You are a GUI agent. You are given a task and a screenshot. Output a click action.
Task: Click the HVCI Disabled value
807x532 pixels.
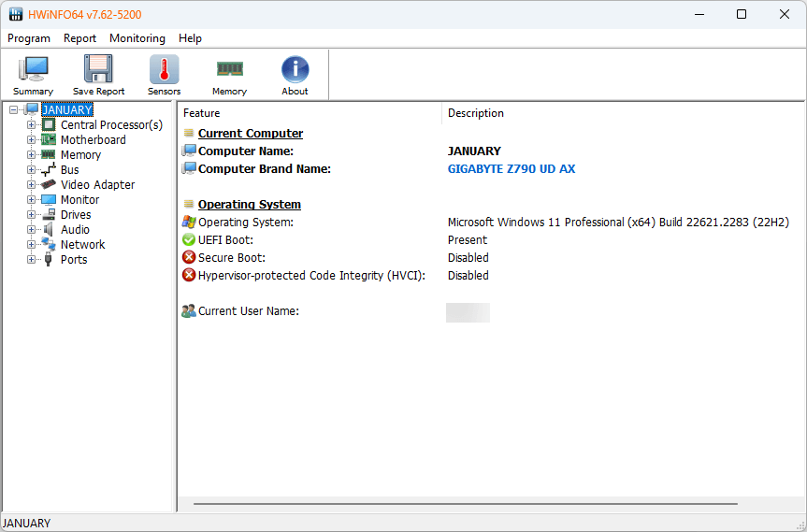[x=468, y=275]
